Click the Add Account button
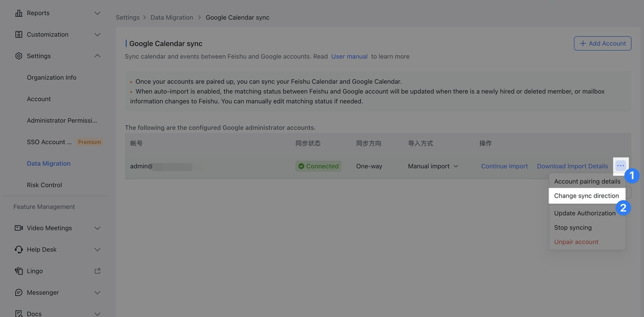This screenshot has width=644, height=317. [x=602, y=43]
